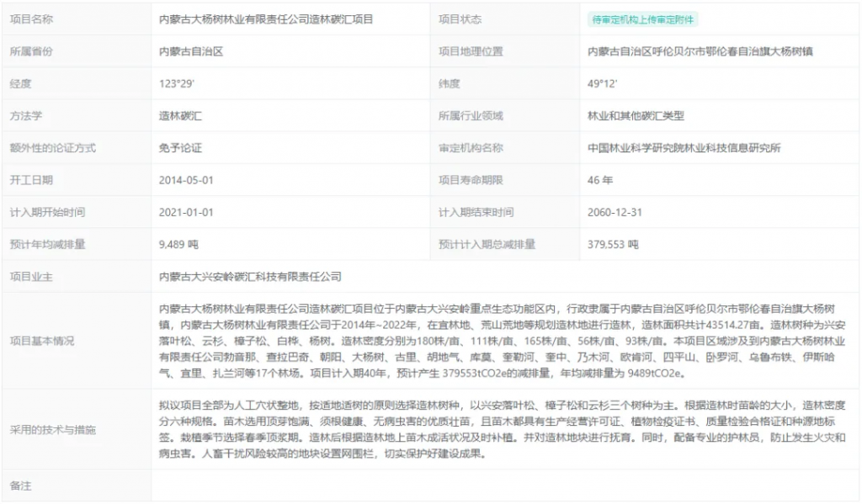Screen dimensions: 862x504
Task: Click the project name value cell
Action: tap(266, 19)
